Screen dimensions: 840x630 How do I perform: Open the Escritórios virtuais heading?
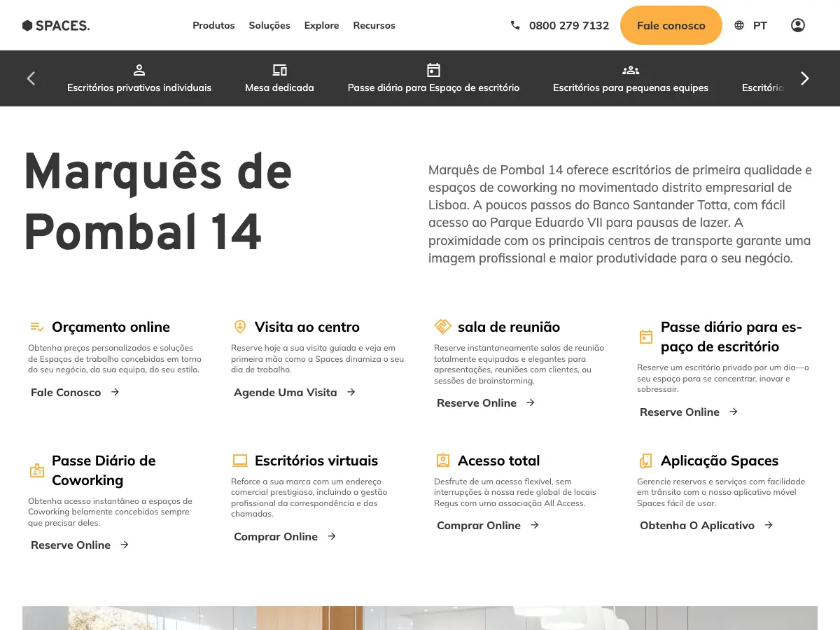tap(316, 461)
